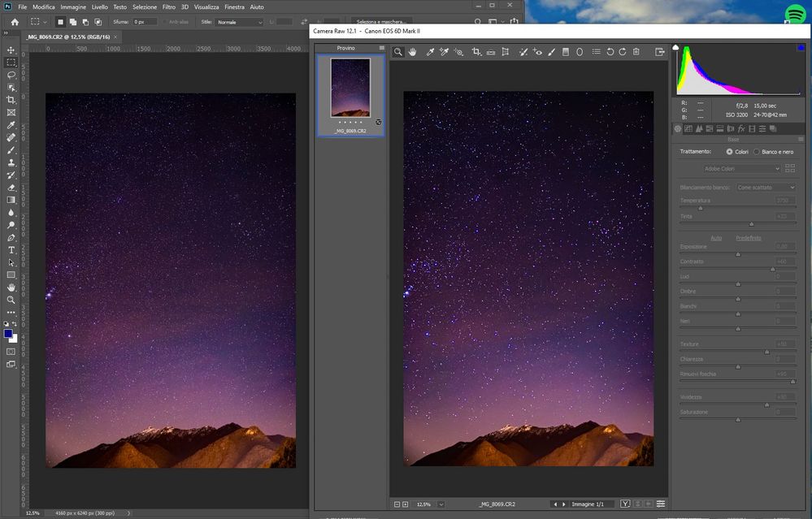Image resolution: width=812 pixels, height=519 pixels.
Task: Open the Stile Normale dropdown
Action: pos(239,22)
